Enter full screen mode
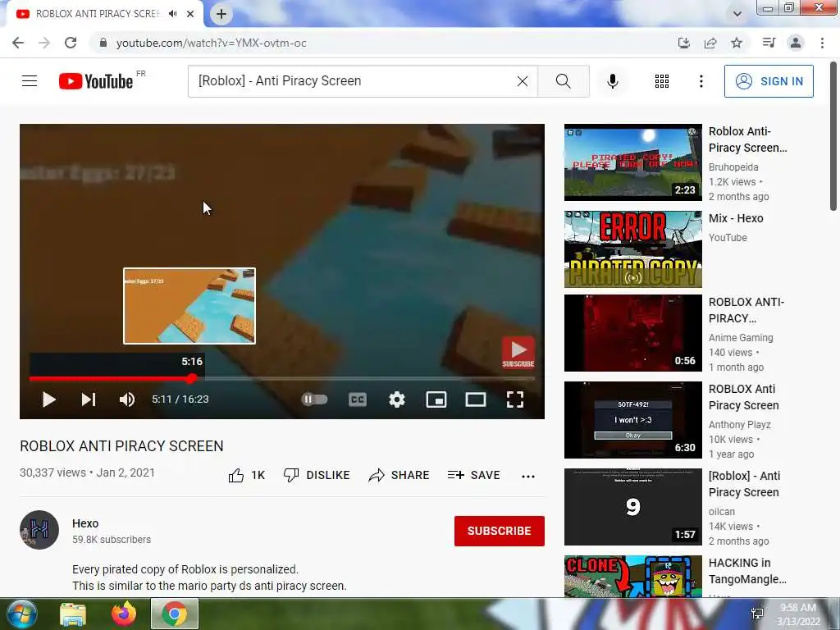 coord(515,399)
